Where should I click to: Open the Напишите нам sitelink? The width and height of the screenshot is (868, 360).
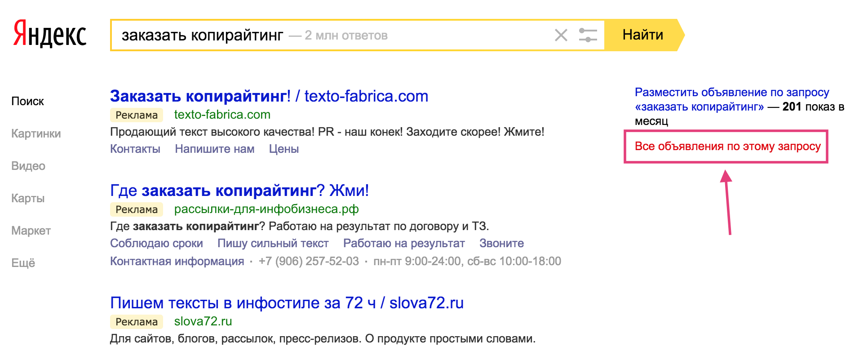pyautogui.click(x=214, y=149)
